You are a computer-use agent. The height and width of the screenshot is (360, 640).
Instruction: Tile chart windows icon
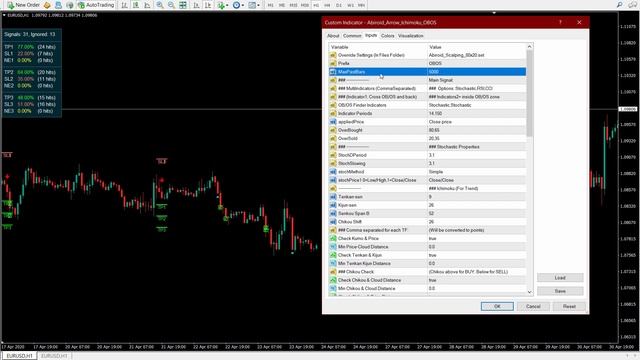click(x=183, y=5)
